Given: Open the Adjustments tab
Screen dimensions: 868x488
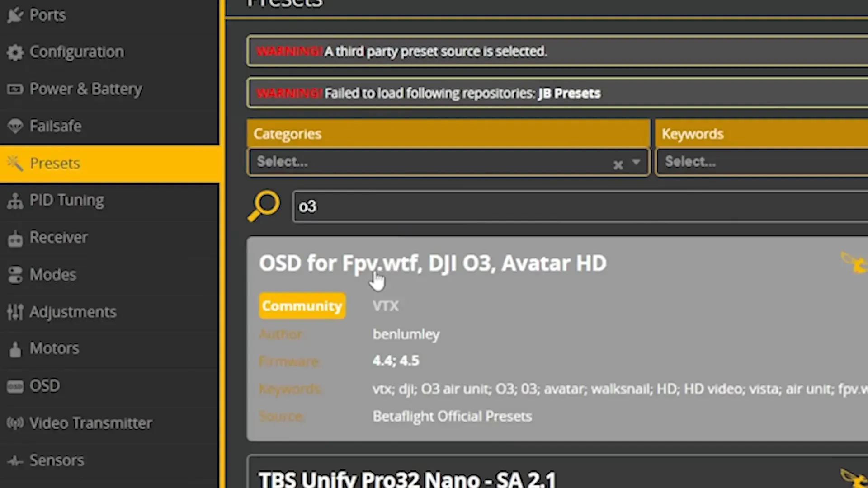Looking at the screenshot, I should tap(108, 312).
